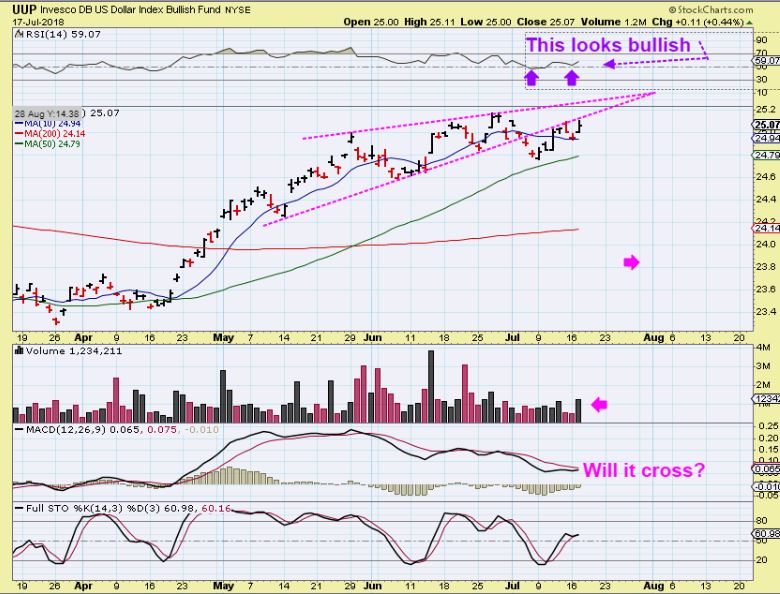The width and height of the screenshot is (780, 594).
Task: Click the 0.25 MACD axis label
Action: 769,426
